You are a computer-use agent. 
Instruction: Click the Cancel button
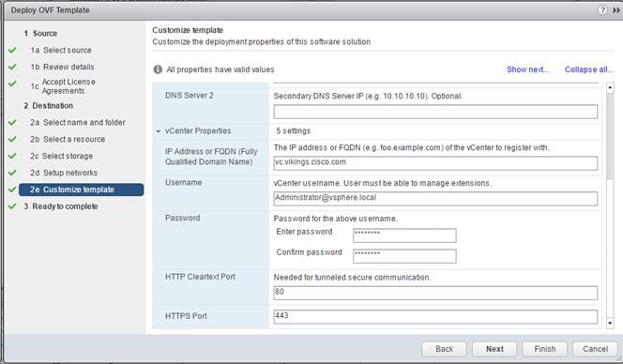(595, 349)
